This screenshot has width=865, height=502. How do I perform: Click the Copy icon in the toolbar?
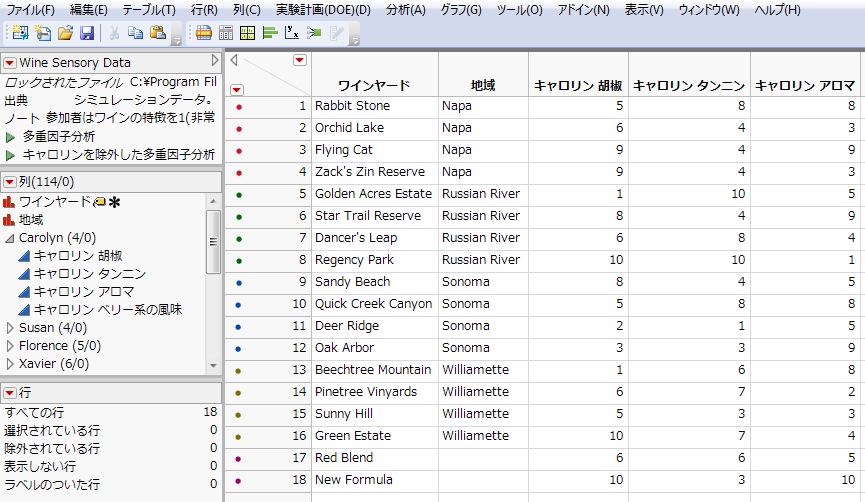point(136,33)
